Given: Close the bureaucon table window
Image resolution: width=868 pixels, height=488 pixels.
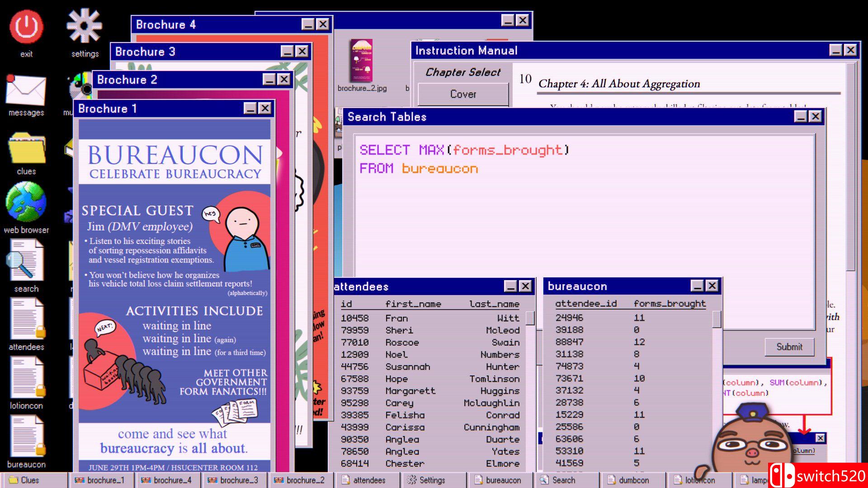Looking at the screenshot, I should [x=712, y=286].
